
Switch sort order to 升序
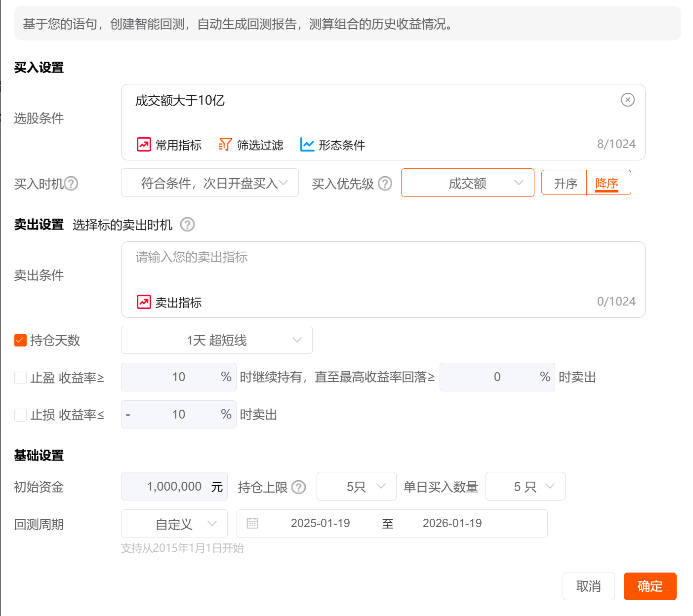click(565, 183)
